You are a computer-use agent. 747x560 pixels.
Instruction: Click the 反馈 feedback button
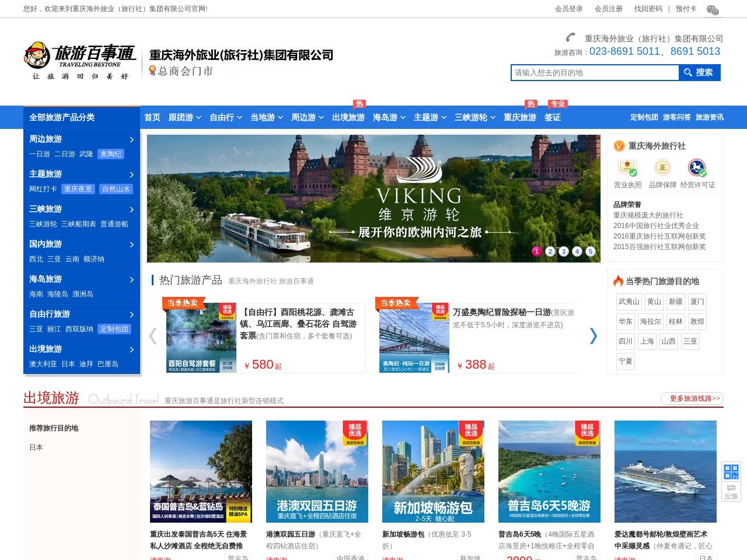(x=731, y=492)
